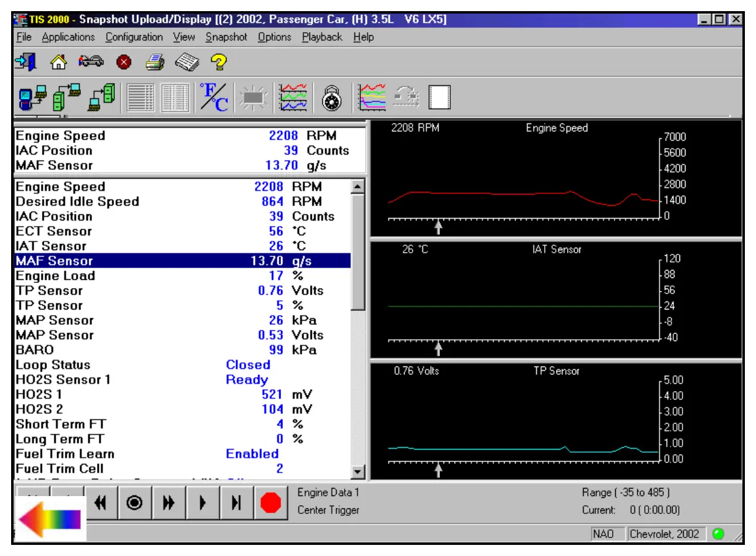Click the house Home icon
Screen dimensions: 756x556
58,62
